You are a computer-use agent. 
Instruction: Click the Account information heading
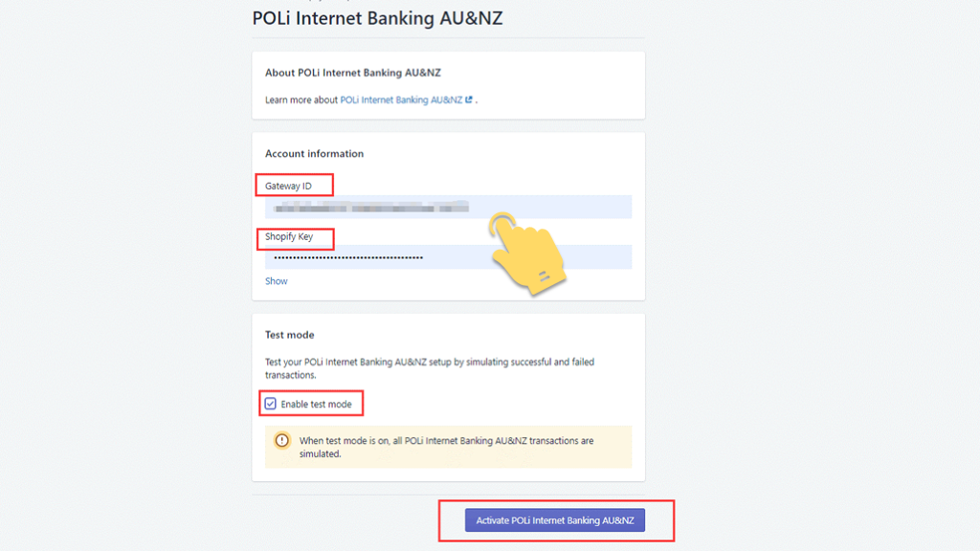coord(314,154)
